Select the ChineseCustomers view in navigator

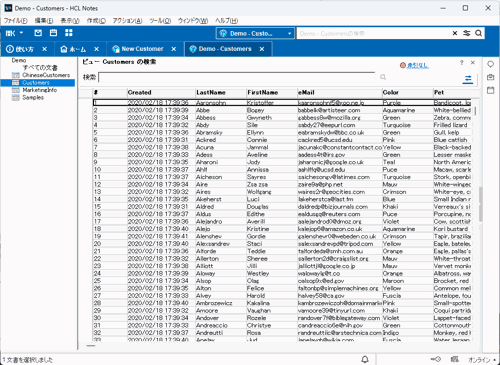tap(46, 75)
